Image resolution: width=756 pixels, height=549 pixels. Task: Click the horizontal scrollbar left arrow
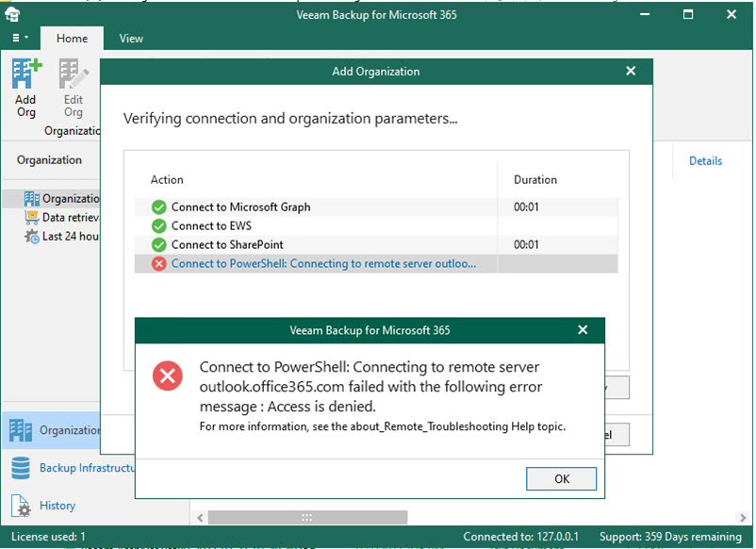click(x=200, y=518)
